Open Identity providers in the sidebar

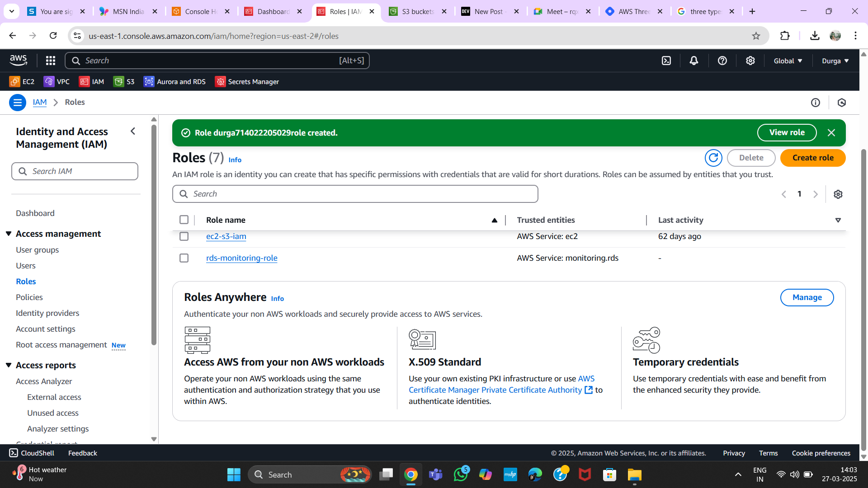coord(47,313)
